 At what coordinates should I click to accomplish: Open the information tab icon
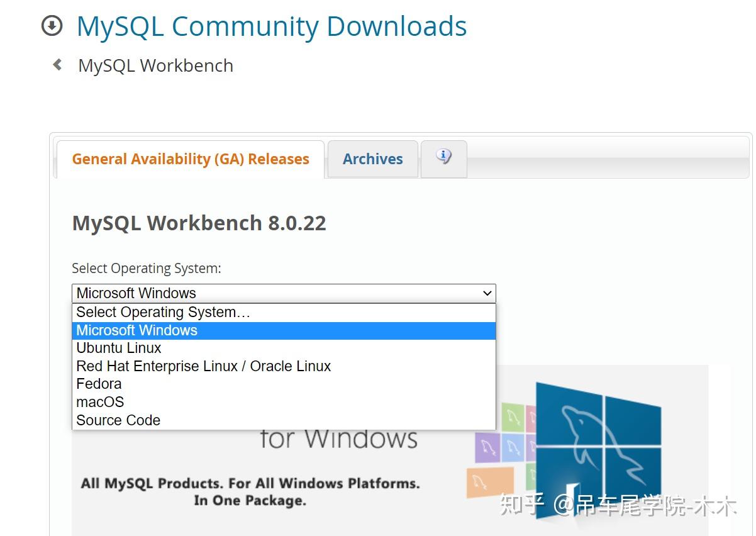pyautogui.click(x=443, y=157)
